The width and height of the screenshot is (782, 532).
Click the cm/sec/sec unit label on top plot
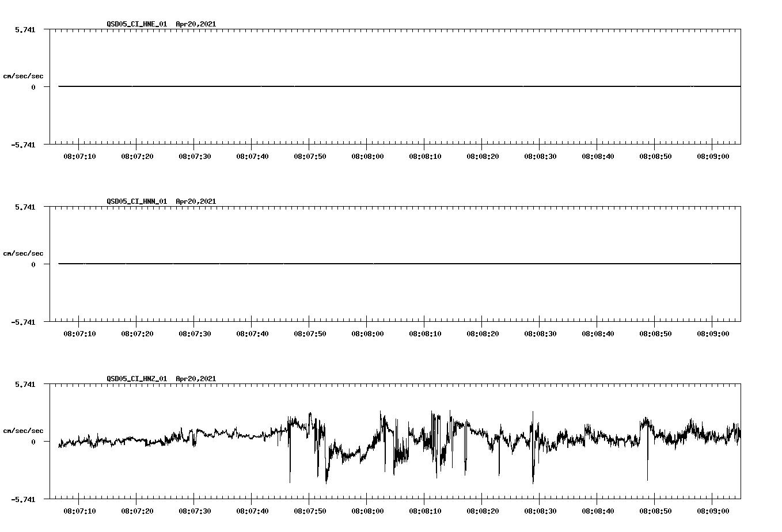click(x=24, y=75)
